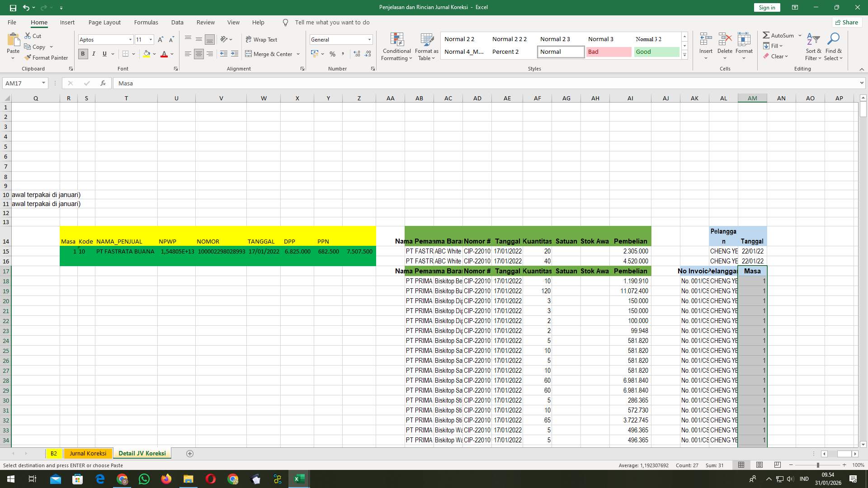
Task: Click Increase Decimal icon
Action: tap(357, 54)
